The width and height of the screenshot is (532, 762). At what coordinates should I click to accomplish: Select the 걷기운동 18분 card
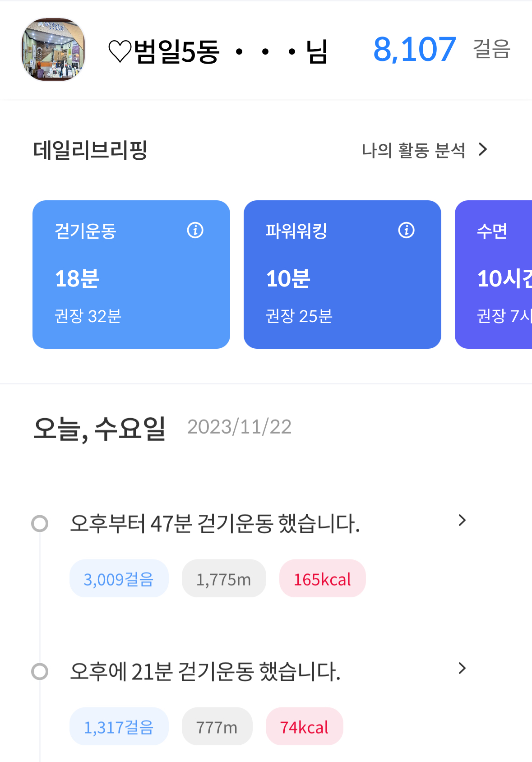(x=131, y=274)
